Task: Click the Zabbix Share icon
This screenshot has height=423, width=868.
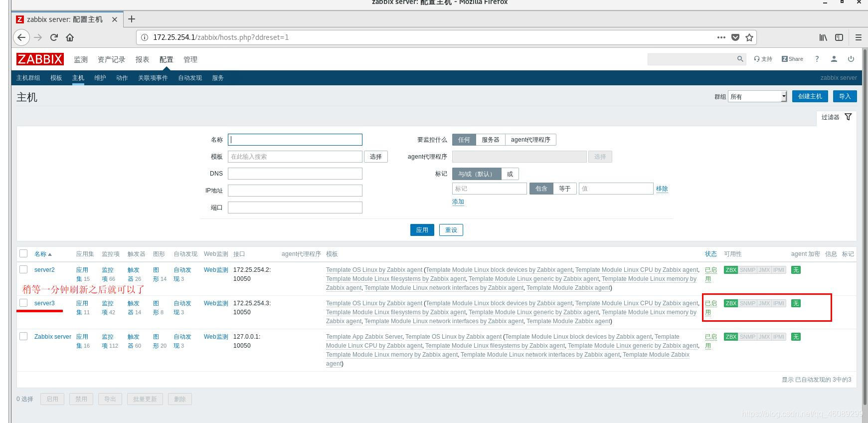Action: [792, 59]
